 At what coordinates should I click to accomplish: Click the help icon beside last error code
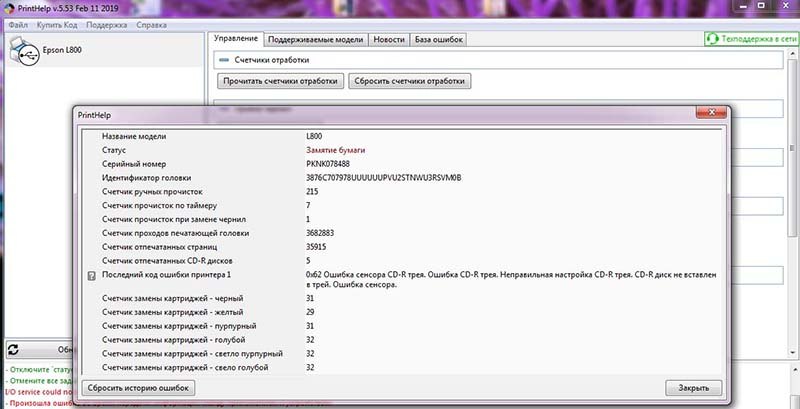pos(92,275)
